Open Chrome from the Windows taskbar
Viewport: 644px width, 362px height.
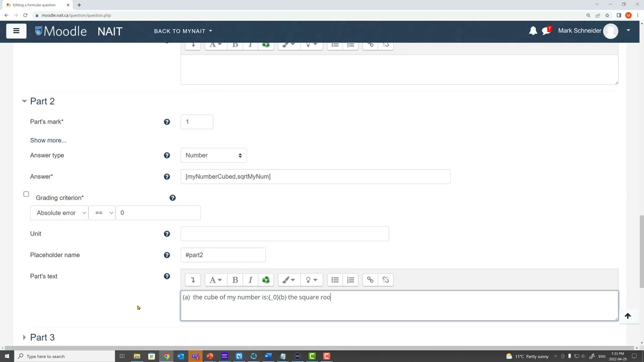[x=166, y=356]
